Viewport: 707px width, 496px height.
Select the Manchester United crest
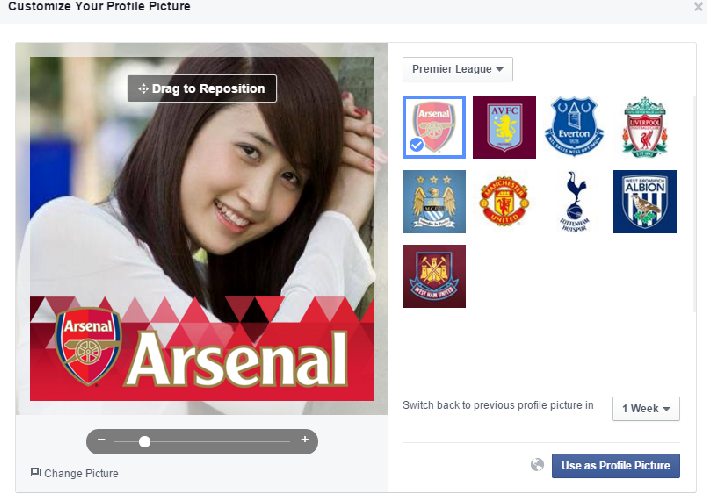504,202
